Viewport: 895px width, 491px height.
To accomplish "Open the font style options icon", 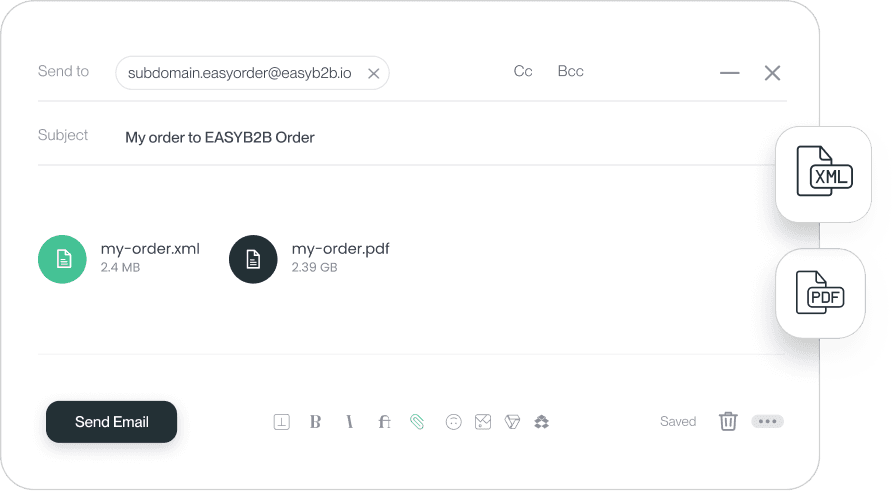I will [x=384, y=422].
